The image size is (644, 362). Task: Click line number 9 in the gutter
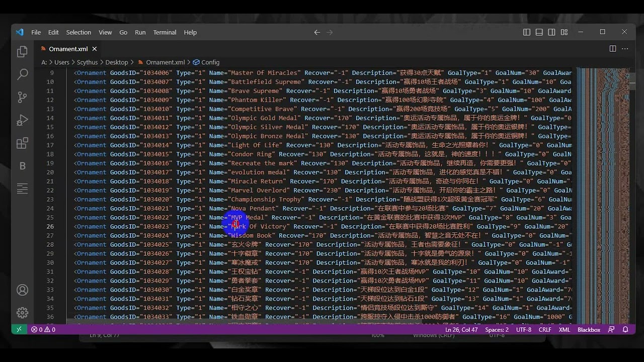coord(51,73)
